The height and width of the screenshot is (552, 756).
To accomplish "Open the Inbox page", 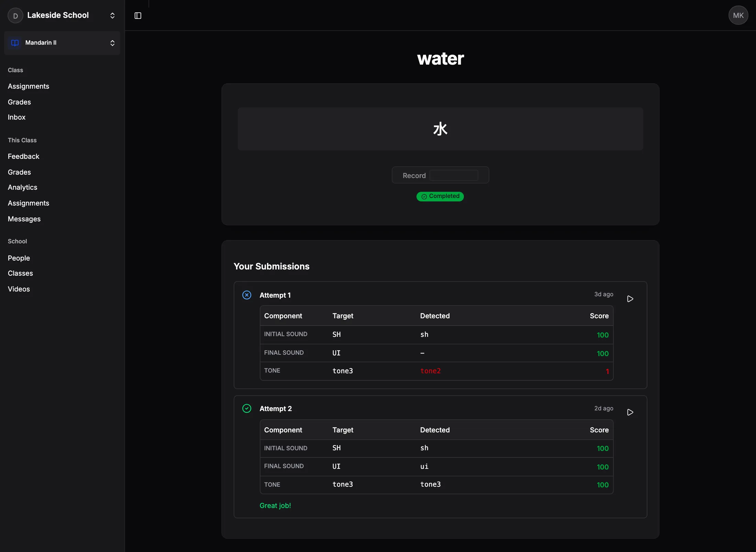I will (16, 117).
